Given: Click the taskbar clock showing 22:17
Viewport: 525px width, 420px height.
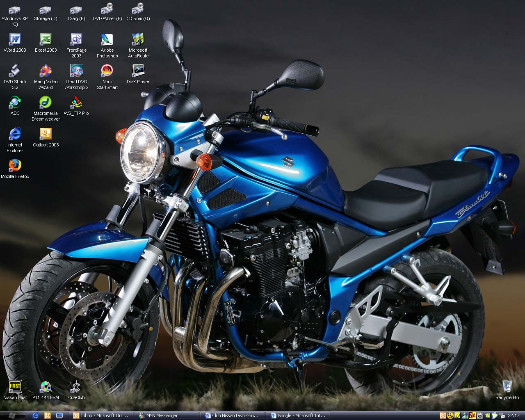Looking at the screenshot, I should [514, 415].
